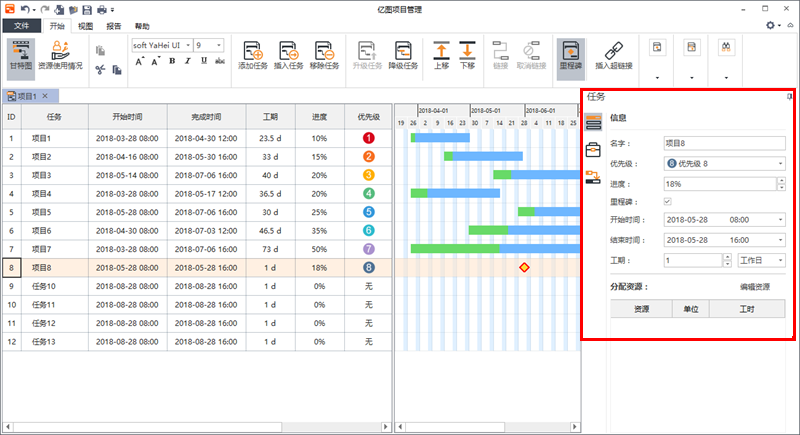Viewport: 800px width, 435px height.
Task: Open the 优先级 8 priority dropdown
Action: tap(724, 164)
